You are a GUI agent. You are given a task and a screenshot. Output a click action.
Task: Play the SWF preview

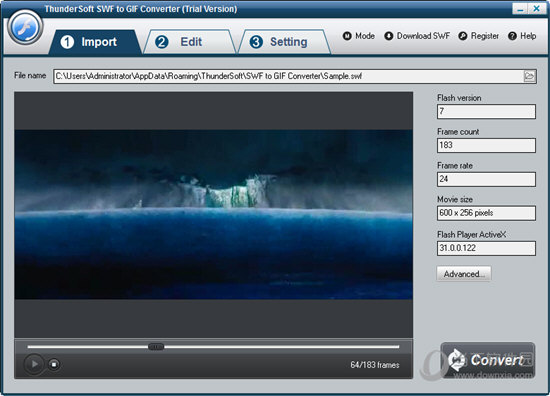tap(34, 364)
